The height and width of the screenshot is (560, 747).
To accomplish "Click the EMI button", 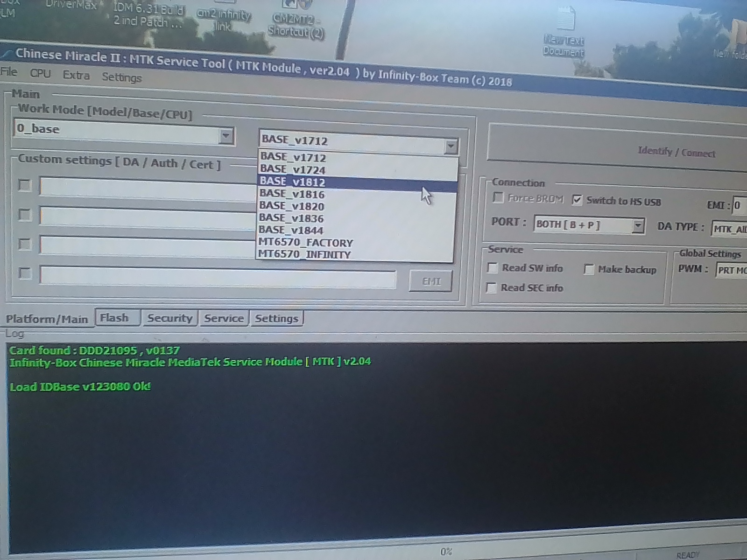I will point(430,281).
